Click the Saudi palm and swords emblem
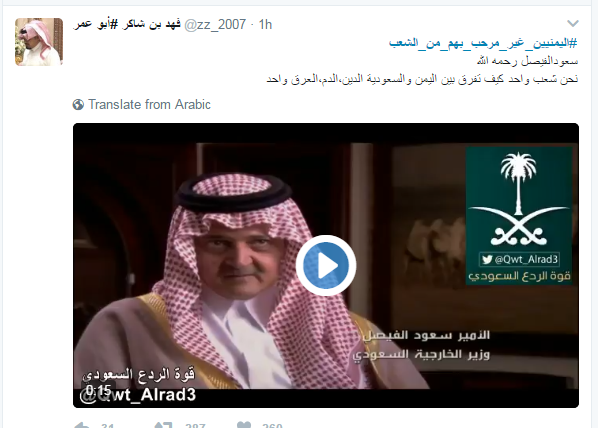 (519, 198)
